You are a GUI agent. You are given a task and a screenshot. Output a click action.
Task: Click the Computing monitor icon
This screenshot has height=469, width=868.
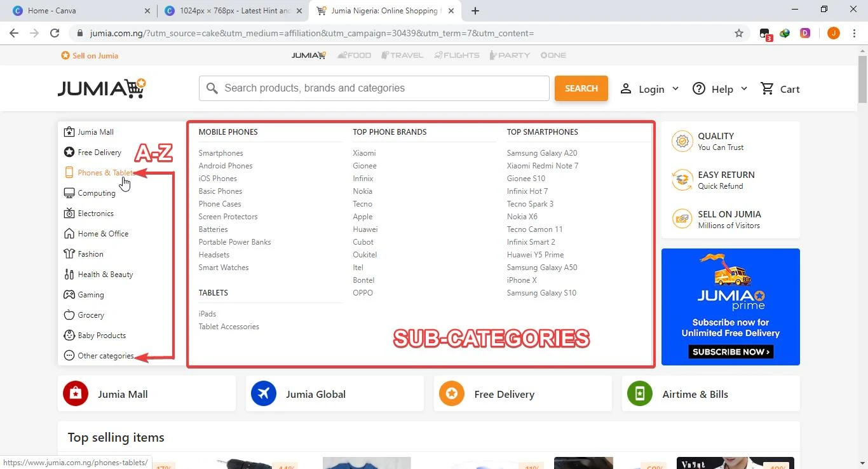click(x=69, y=193)
